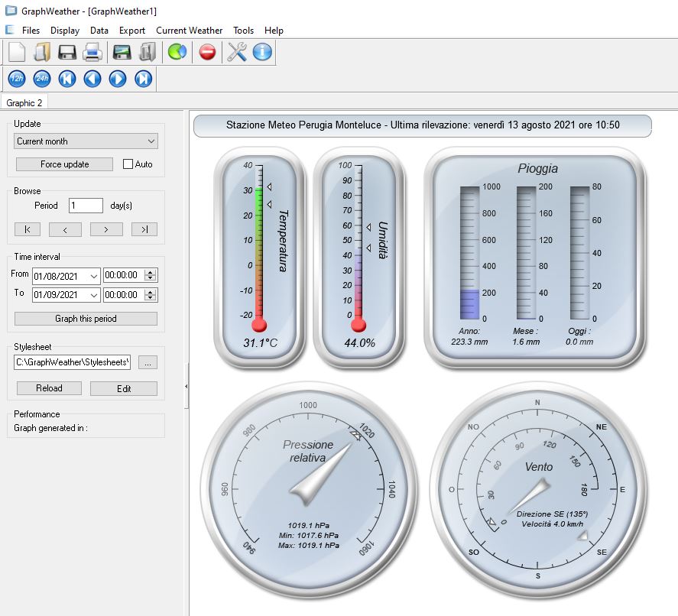Open the Files menu
This screenshot has width=678, height=616.
coord(31,31)
